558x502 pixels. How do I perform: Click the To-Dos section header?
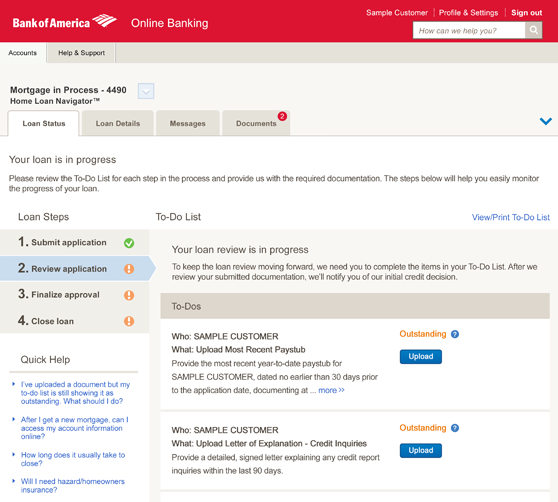tap(355, 306)
